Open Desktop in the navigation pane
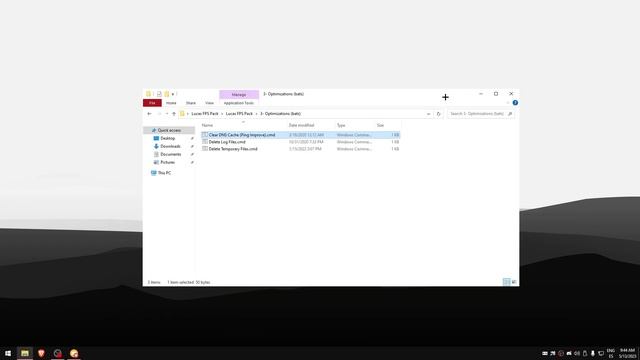Viewport: 640px width, 360px height. [x=167, y=138]
